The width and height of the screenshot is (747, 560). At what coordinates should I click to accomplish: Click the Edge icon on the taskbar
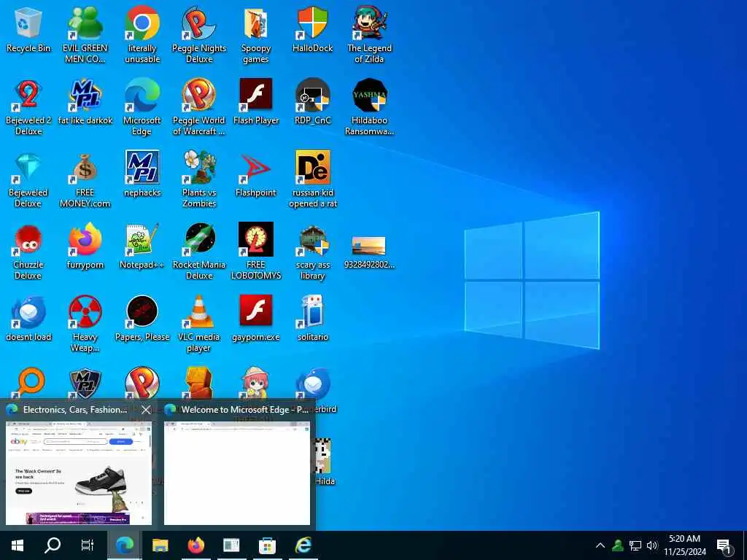(x=125, y=545)
